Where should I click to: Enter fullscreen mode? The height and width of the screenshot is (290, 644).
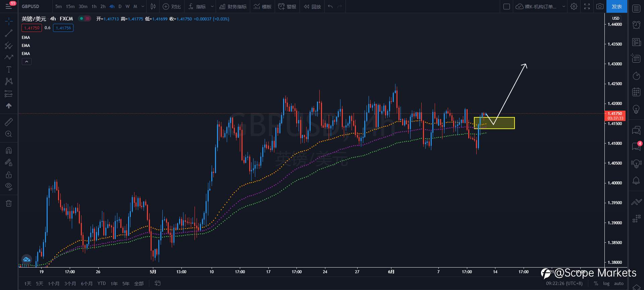click(x=587, y=6)
